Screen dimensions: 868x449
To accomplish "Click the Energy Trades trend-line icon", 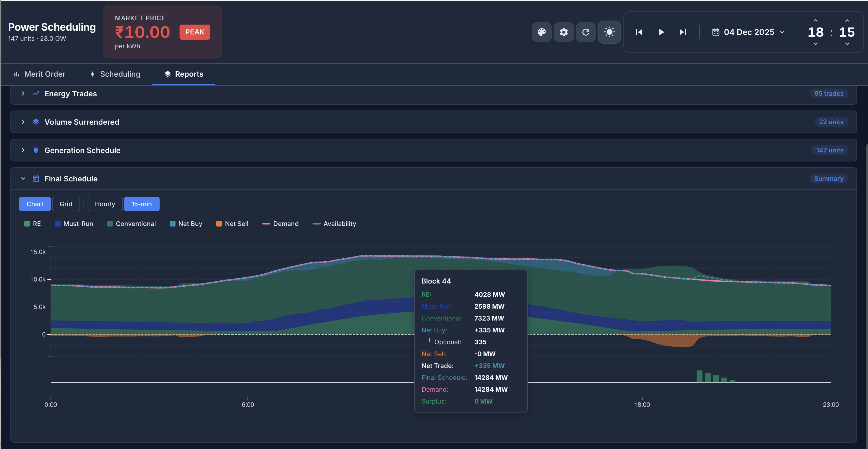I will pyautogui.click(x=36, y=93).
